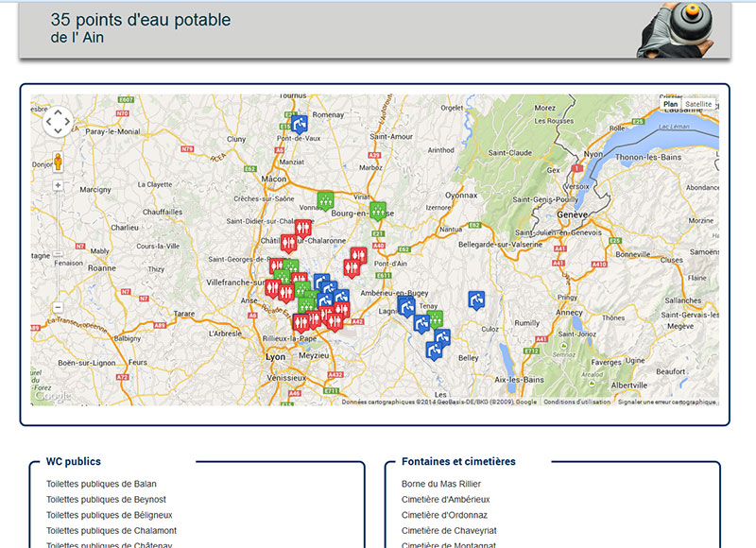The image size is (756, 548).
Task: Click upper red WC marker west of Pont-d'Ain
Action: click(358, 255)
